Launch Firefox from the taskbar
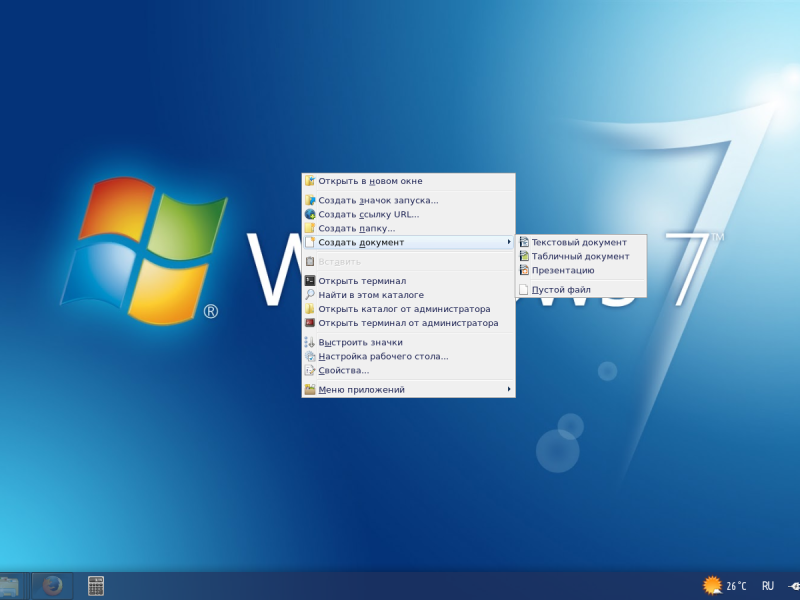 52,586
